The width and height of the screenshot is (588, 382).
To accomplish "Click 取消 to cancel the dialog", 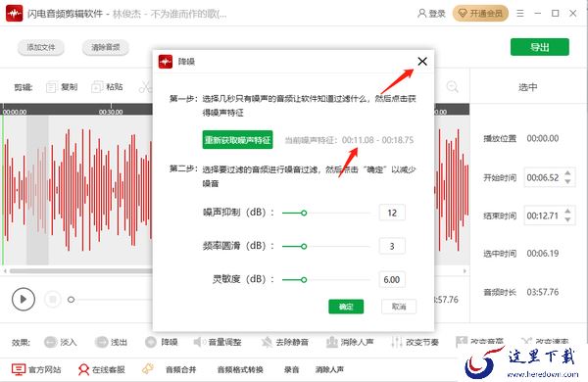I will click(x=399, y=307).
